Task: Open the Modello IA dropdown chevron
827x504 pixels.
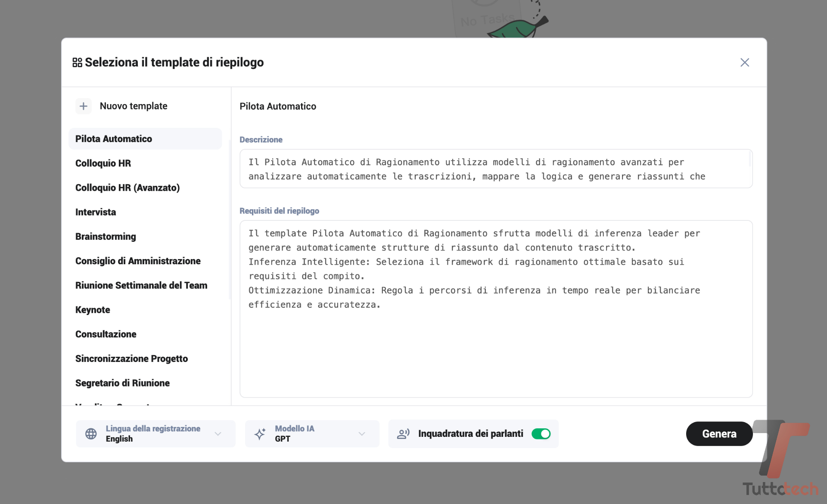Action: (x=362, y=434)
